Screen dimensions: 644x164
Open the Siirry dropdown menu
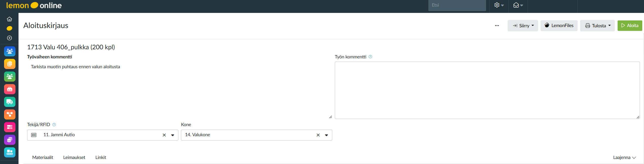[523, 26]
